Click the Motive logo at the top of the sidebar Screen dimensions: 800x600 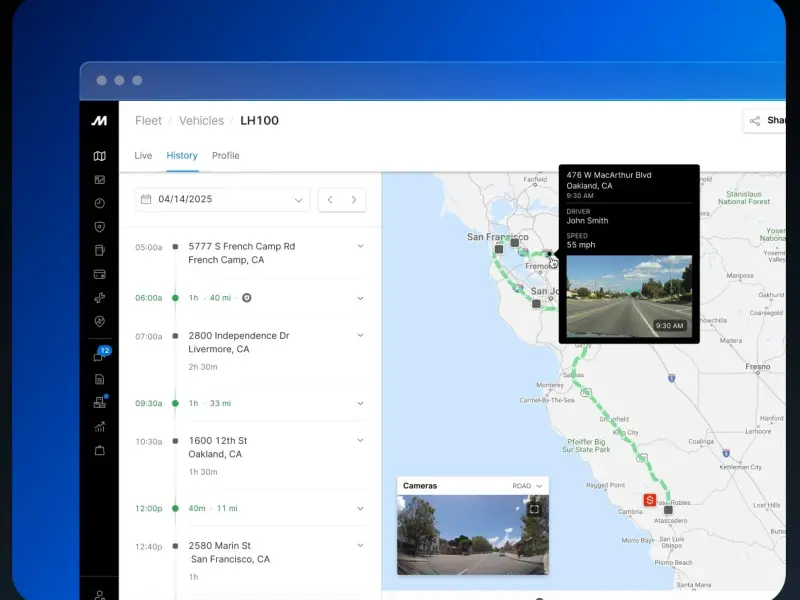tap(99, 121)
